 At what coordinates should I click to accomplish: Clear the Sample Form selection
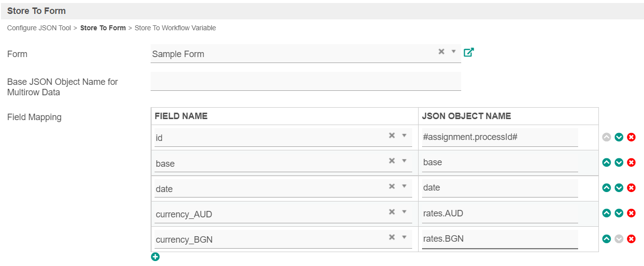pyautogui.click(x=441, y=52)
